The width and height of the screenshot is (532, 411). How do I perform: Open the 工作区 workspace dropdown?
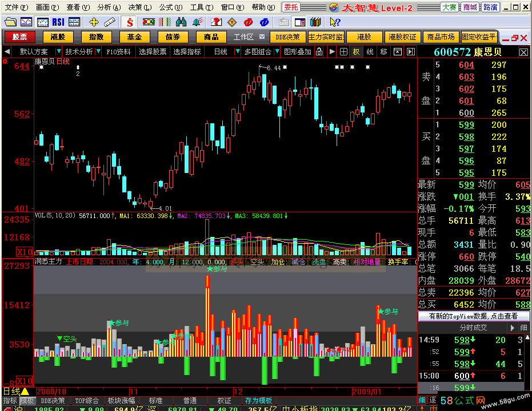[x=262, y=37]
